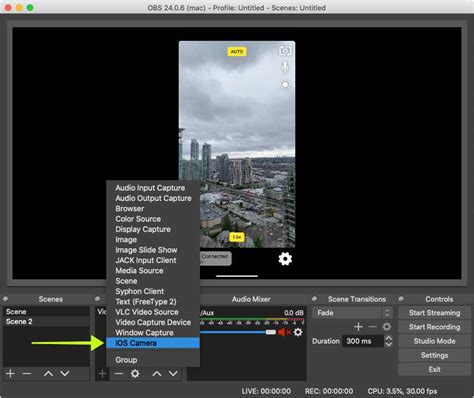
Task: Move source up in Sources list
Action: coord(157,374)
